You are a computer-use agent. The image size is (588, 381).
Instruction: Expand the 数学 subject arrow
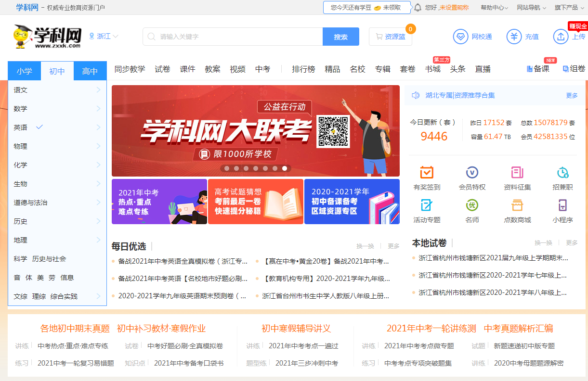[x=98, y=109]
